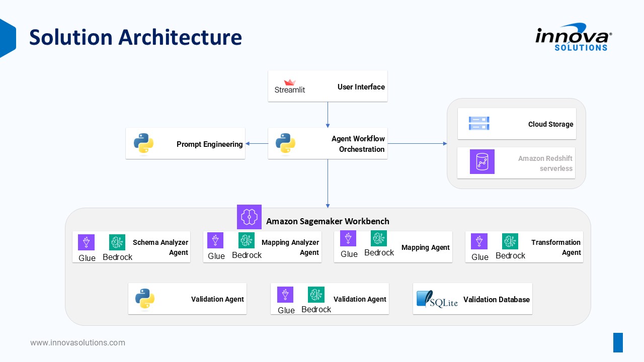Image resolution: width=644 pixels, height=362 pixels.
Task: Click Python icon in bottom-left Validation Agent box
Action: pyautogui.click(x=145, y=299)
